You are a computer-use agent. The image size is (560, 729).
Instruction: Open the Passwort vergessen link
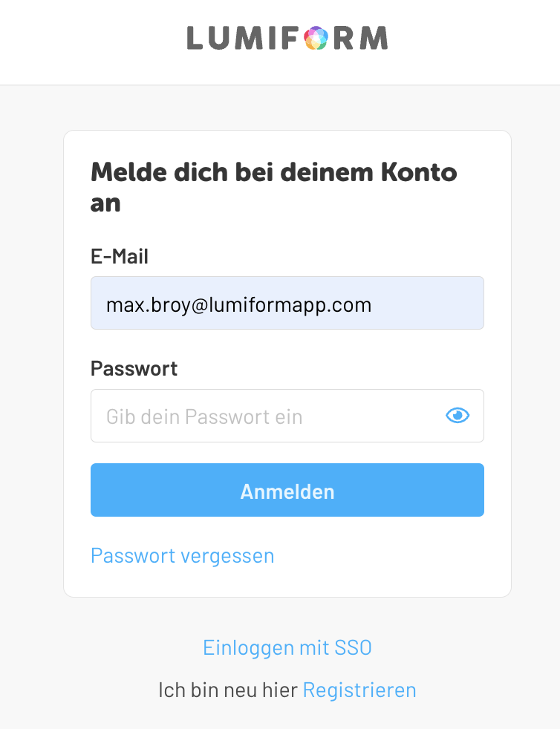182,555
